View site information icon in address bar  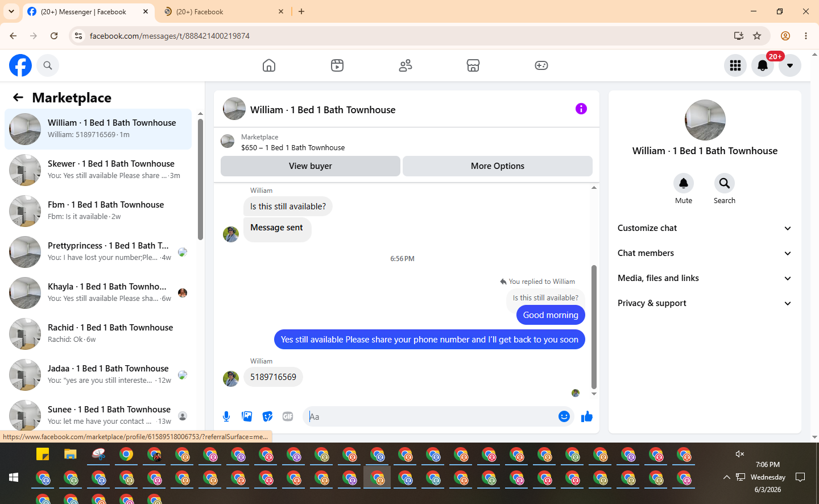point(78,36)
